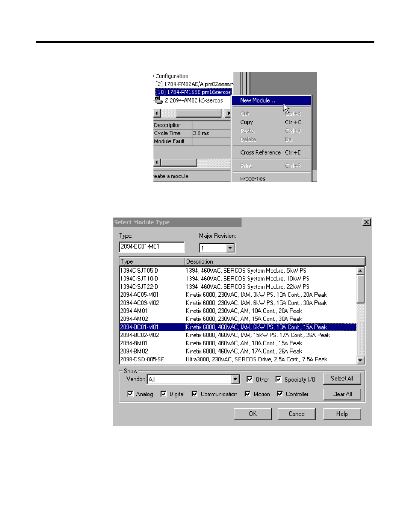Click the Select All button
The image size is (411, 532).
pyautogui.click(x=342, y=379)
